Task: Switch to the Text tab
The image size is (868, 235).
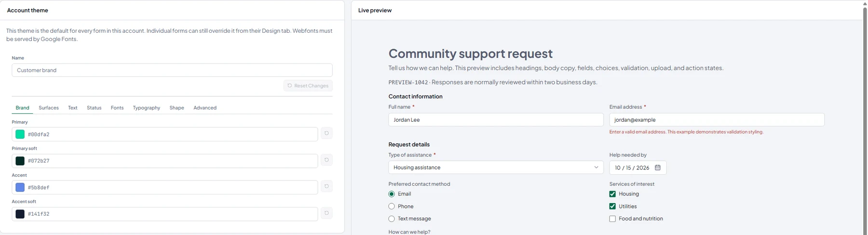Action: point(73,108)
